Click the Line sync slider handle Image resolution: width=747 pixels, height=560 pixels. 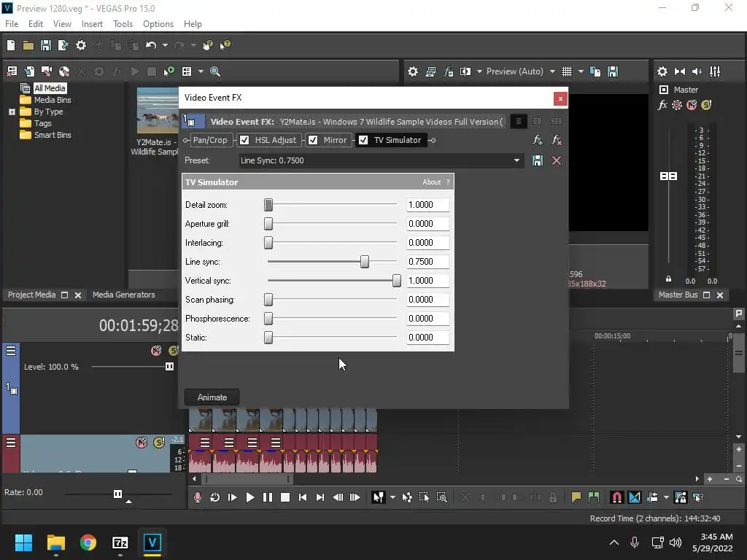pos(365,262)
